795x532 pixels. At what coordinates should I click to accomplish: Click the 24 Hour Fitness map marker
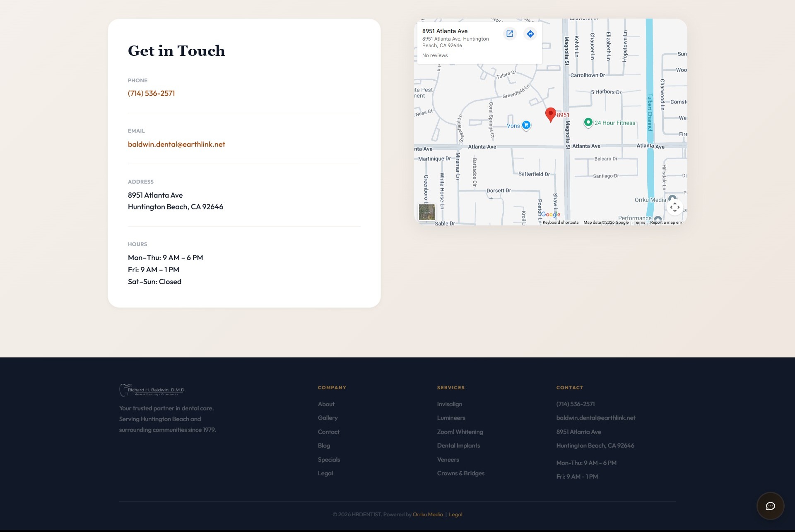pyautogui.click(x=588, y=122)
